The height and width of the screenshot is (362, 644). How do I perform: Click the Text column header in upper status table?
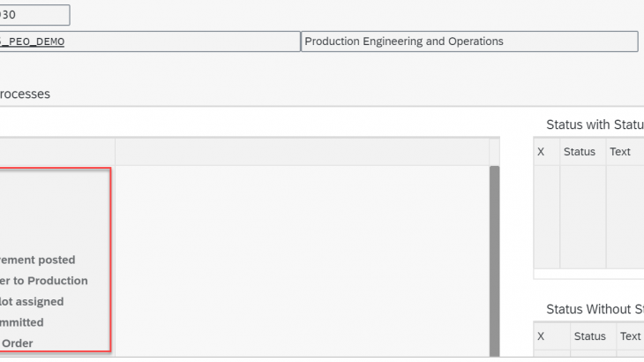(625, 152)
